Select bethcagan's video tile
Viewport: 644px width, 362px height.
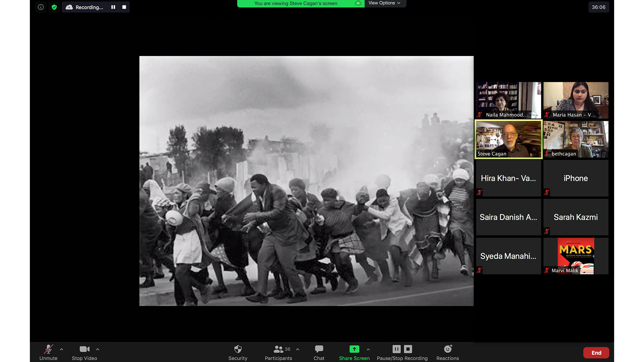pyautogui.click(x=576, y=139)
